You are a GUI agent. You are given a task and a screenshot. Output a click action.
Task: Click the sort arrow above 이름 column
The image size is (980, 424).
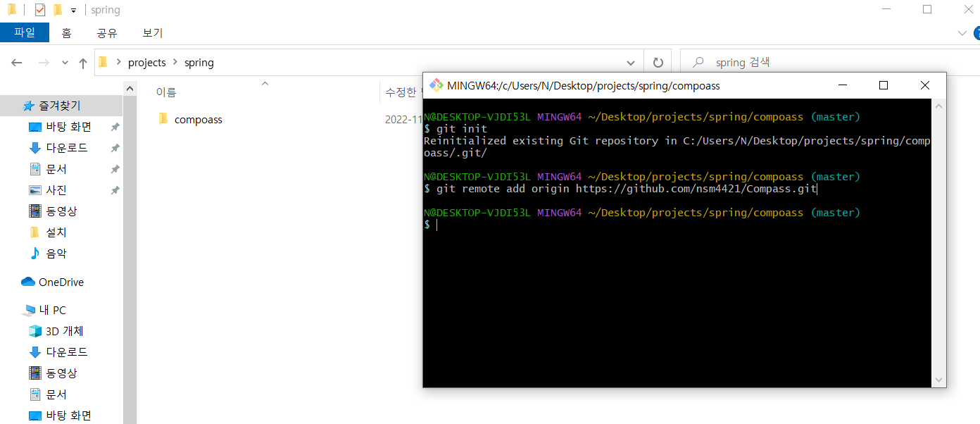tap(265, 84)
